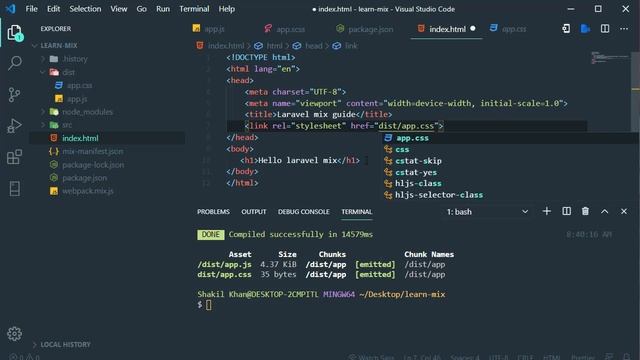Show the DEBUG CONSOLE panel tab

(304, 211)
